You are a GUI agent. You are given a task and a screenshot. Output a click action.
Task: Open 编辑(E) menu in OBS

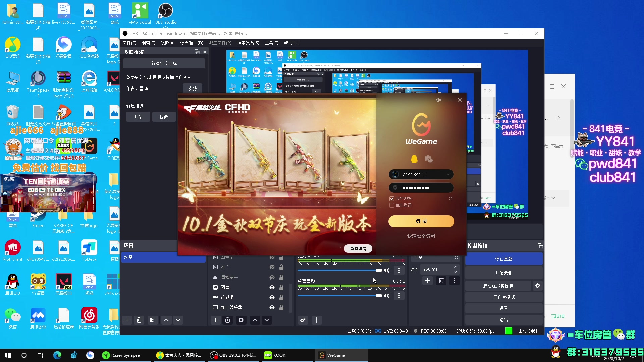(x=148, y=43)
